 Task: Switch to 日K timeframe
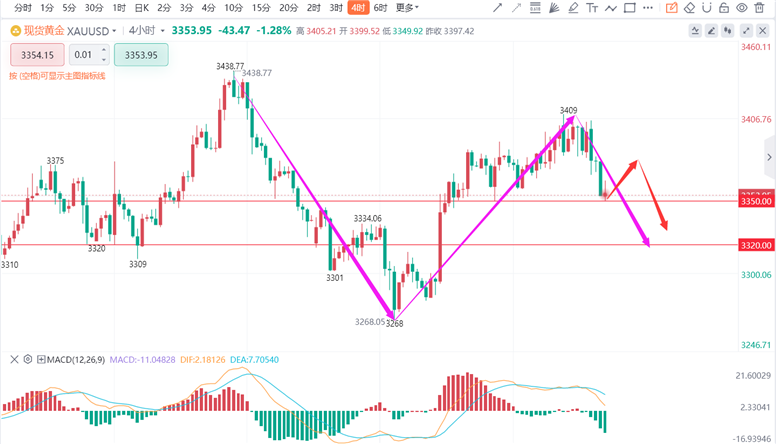(142, 8)
